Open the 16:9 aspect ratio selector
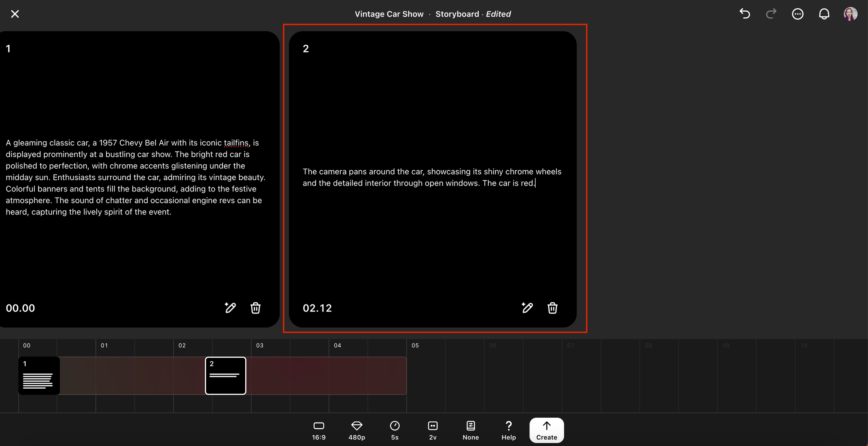Screen dimensions: 868x446 319,430
